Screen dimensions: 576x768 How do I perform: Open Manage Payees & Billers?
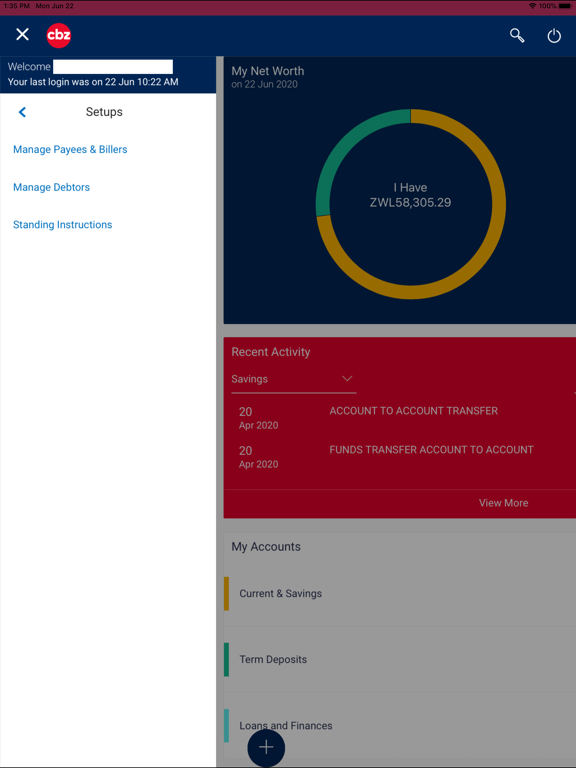tap(70, 149)
